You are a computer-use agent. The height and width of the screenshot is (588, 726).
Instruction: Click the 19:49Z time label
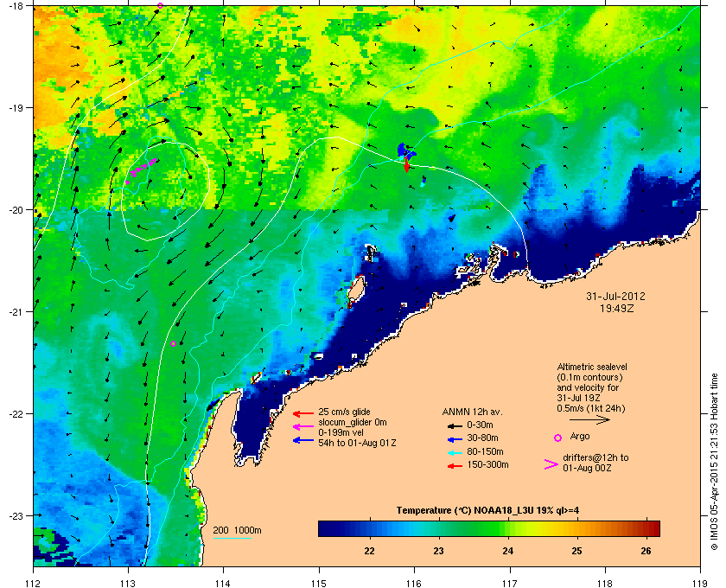(616, 308)
